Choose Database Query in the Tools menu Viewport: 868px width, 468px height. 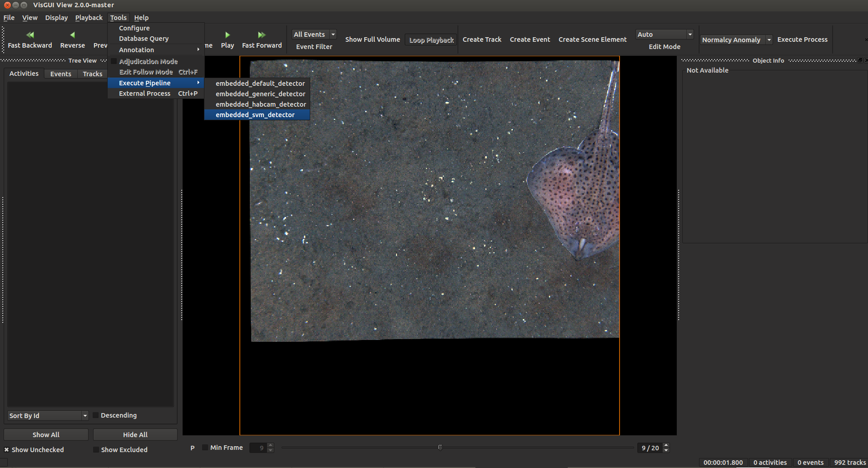coord(156,39)
